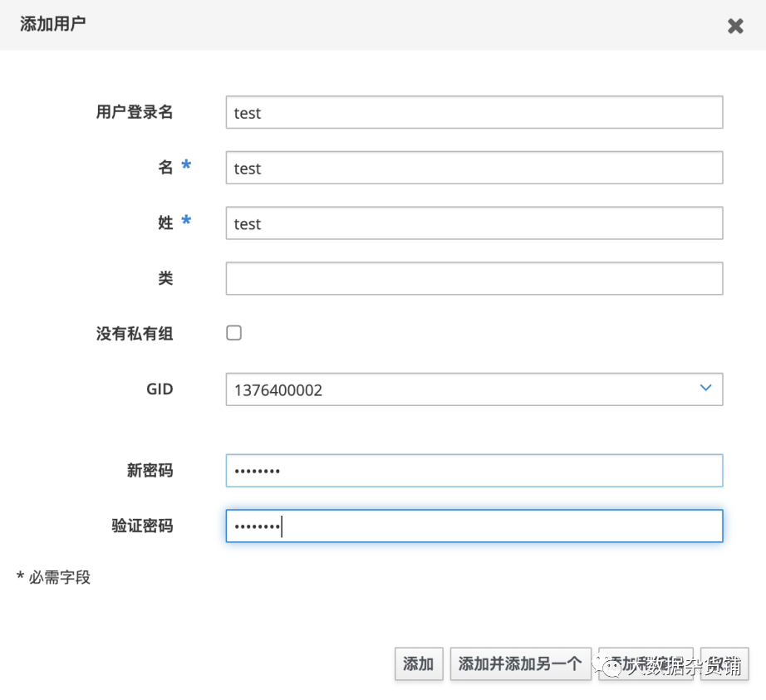This screenshot has height=700, width=766.
Task: Close the 添加用户 dialog
Action: 735,26
